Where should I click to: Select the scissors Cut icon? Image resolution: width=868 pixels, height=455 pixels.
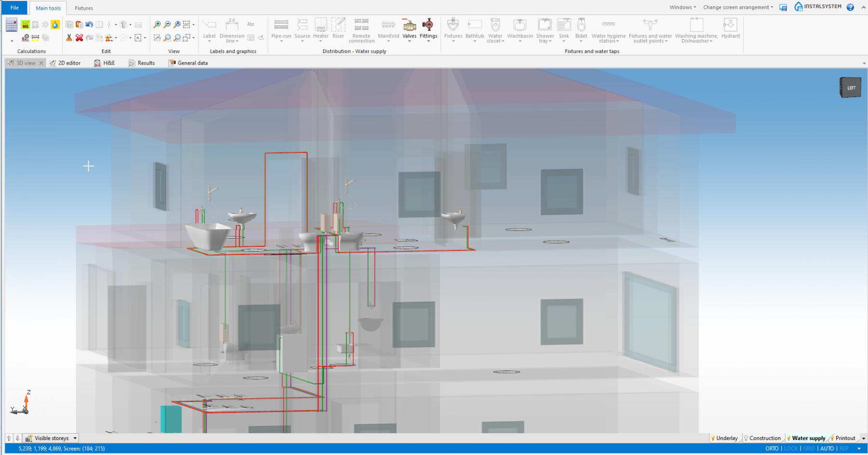(x=69, y=37)
